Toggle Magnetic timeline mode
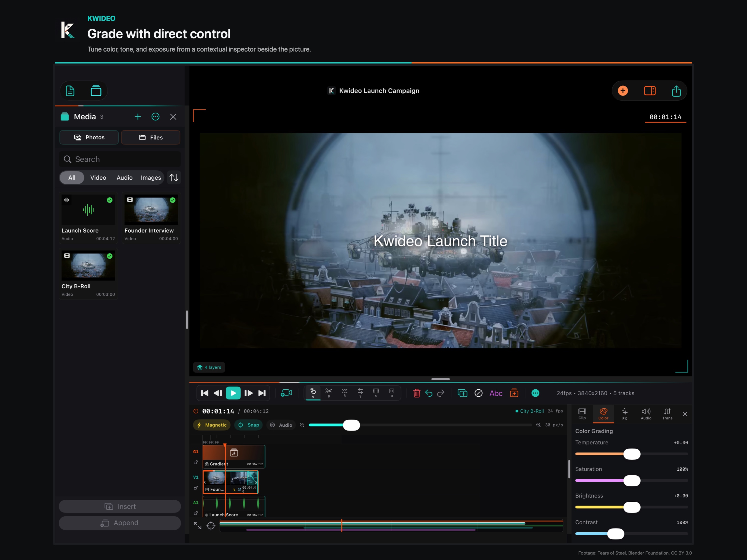 click(212, 425)
